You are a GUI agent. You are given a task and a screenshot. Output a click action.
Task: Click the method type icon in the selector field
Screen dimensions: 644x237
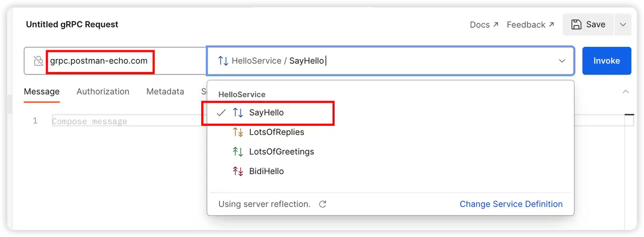pyautogui.click(x=223, y=61)
